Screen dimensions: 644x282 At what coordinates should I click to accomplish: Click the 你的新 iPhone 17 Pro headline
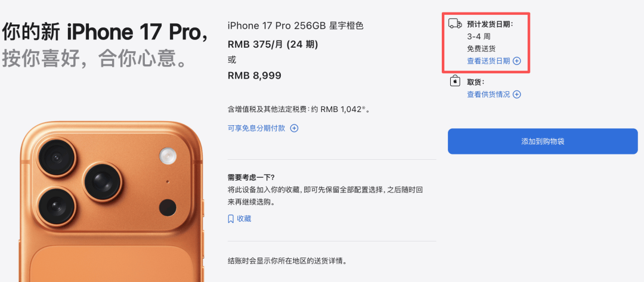[x=105, y=32]
